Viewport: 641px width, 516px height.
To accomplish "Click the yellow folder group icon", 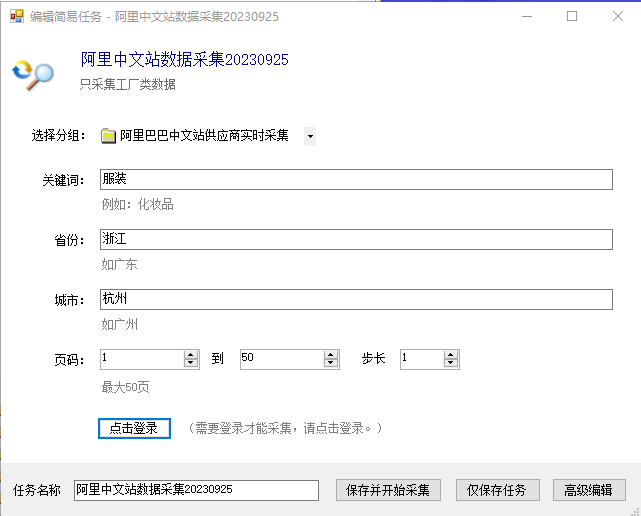I will pos(108,136).
